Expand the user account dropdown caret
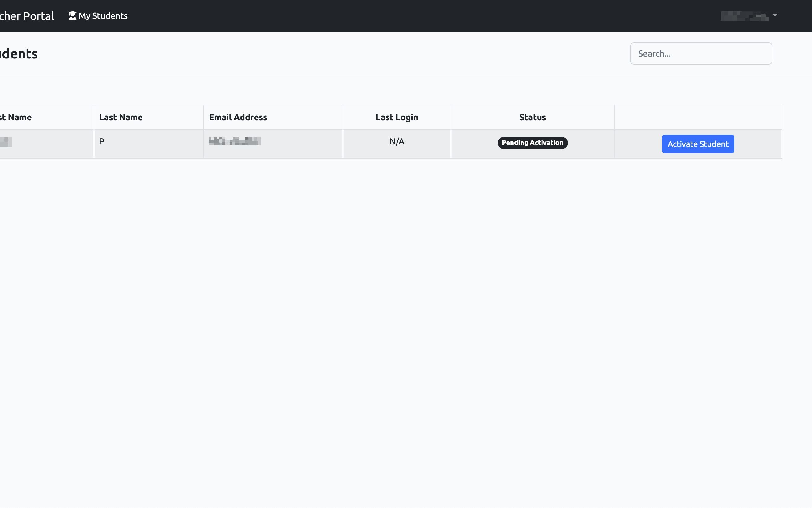The height and width of the screenshot is (508, 812). click(775, 15)
